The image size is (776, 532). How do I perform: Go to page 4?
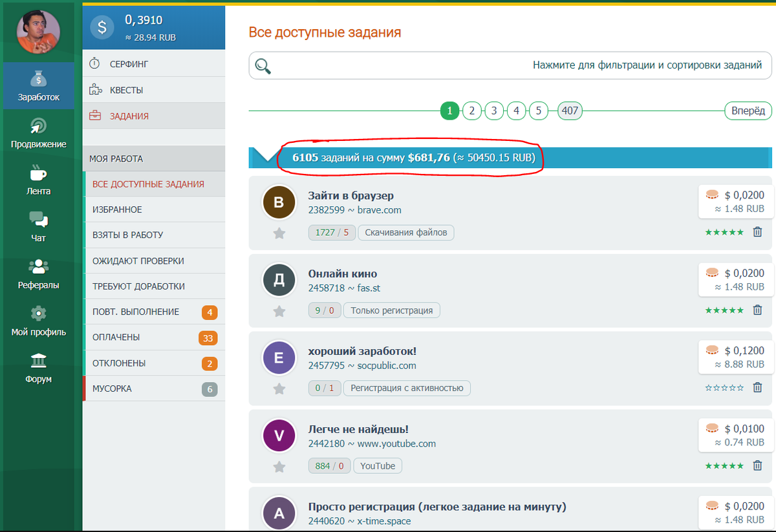pos(516,111)
